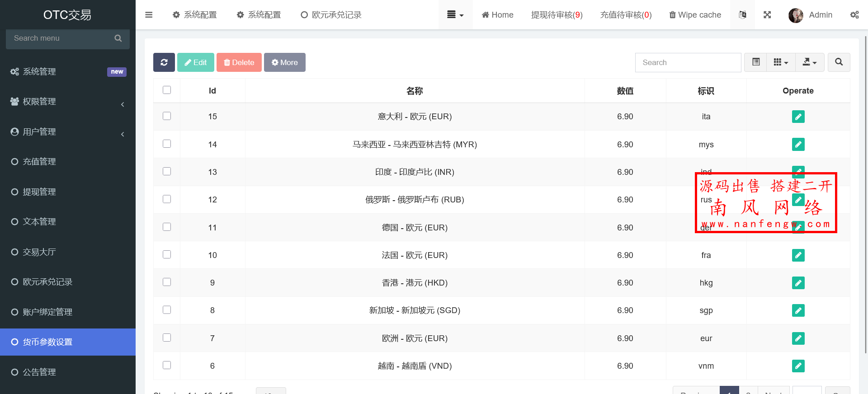Toggle the table card view icon
The height and width of the screenshot is (394, 868).
[x=756, y=62]
